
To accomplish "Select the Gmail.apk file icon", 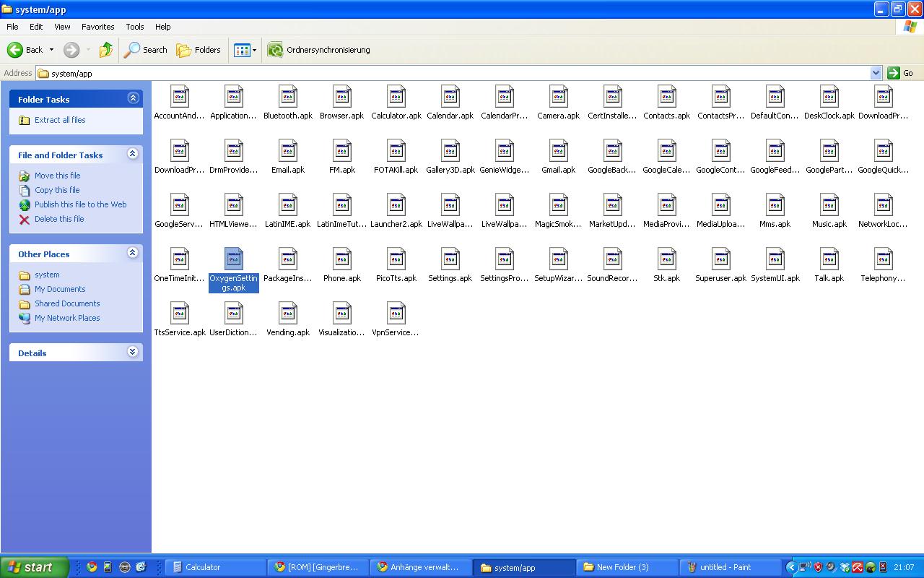I will click(x=559, y=151).
